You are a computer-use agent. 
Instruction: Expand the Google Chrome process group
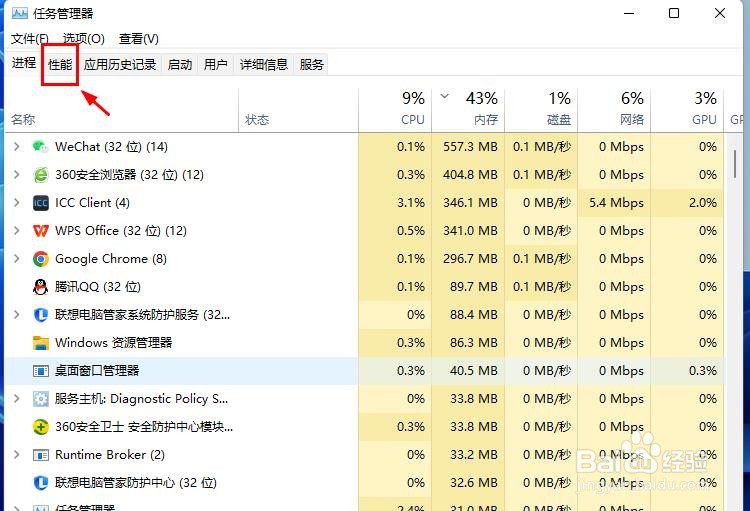pos(17,258)
